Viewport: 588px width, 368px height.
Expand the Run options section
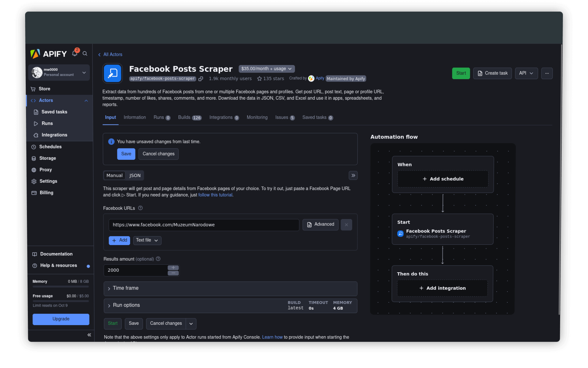coord(230,306)
